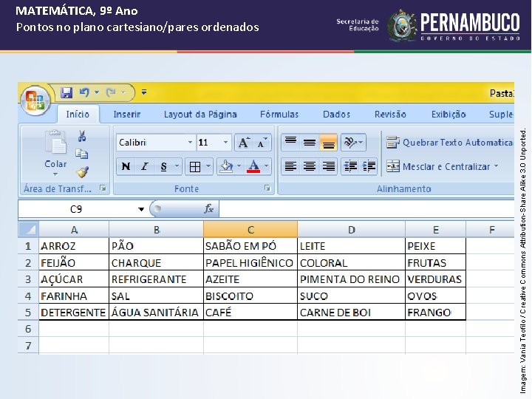Select the cell with FRANGO

coord(435,312)
